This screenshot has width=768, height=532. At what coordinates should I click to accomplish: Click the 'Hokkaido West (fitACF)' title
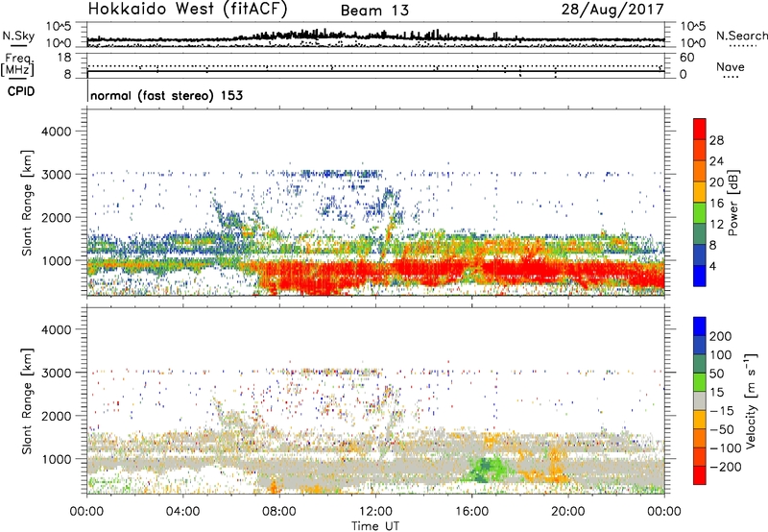[187, 10]
